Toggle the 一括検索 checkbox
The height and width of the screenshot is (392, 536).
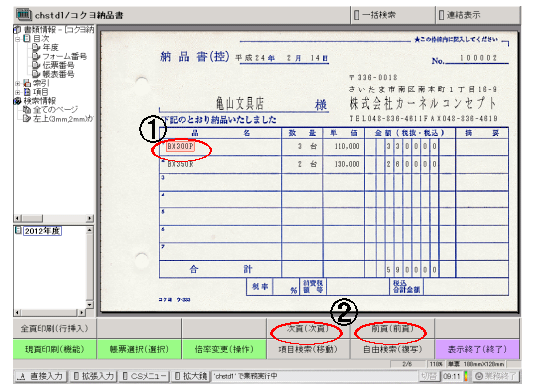pos(357,15)
